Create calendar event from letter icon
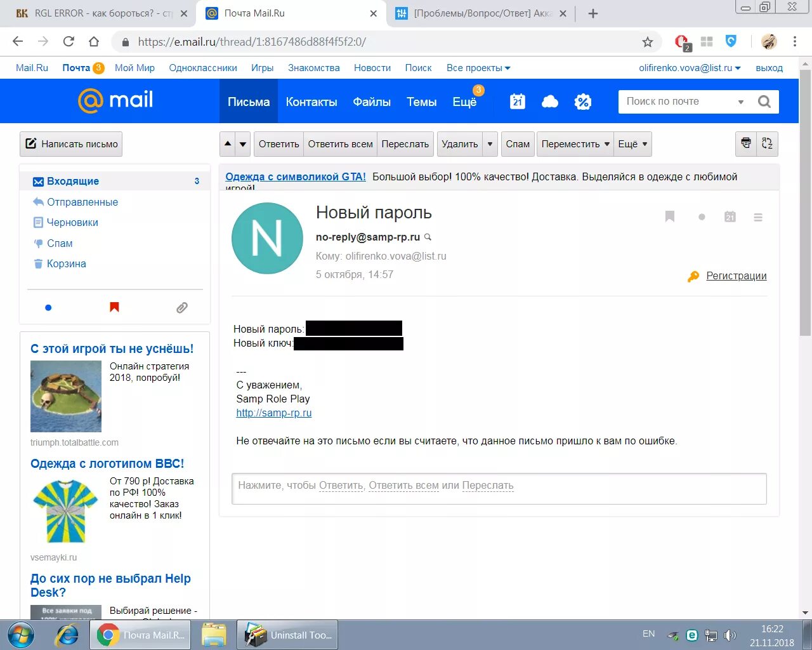This screenshot has width=812, height=650. pyautogui.click(x=730, y=217)
